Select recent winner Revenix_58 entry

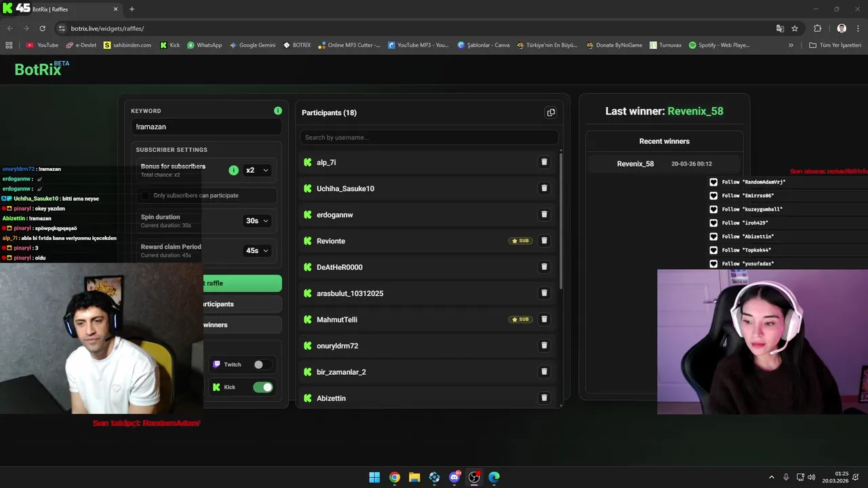click(665, 164)
